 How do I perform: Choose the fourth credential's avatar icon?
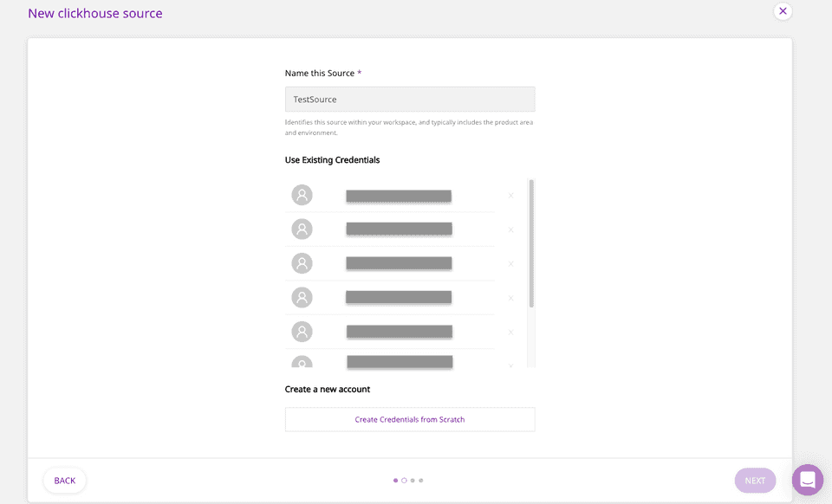coord(302,298)
